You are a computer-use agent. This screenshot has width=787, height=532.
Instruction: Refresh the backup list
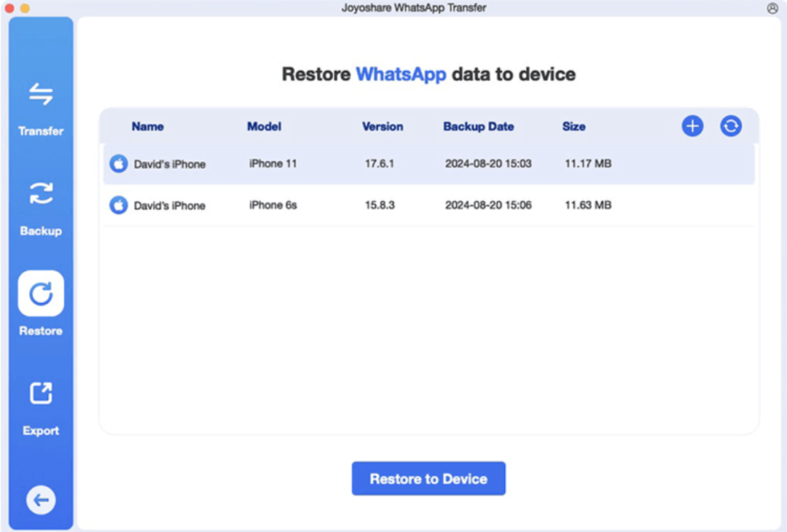pos(730,125)
